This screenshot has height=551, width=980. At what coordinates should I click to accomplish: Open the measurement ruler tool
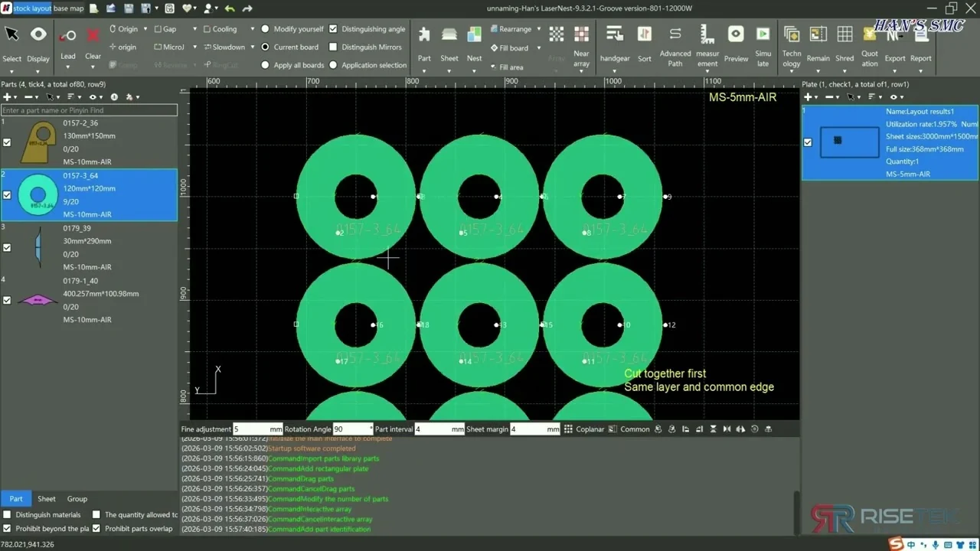pos(707,34)
